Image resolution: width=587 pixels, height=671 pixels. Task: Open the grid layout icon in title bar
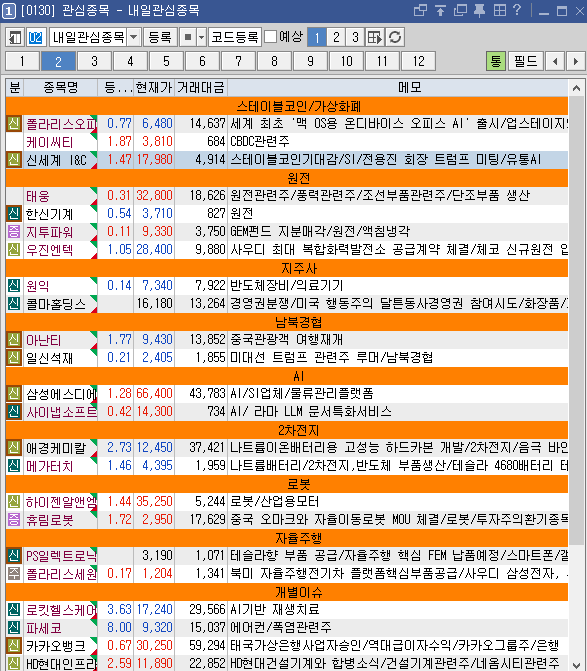(x=500, y=10)
